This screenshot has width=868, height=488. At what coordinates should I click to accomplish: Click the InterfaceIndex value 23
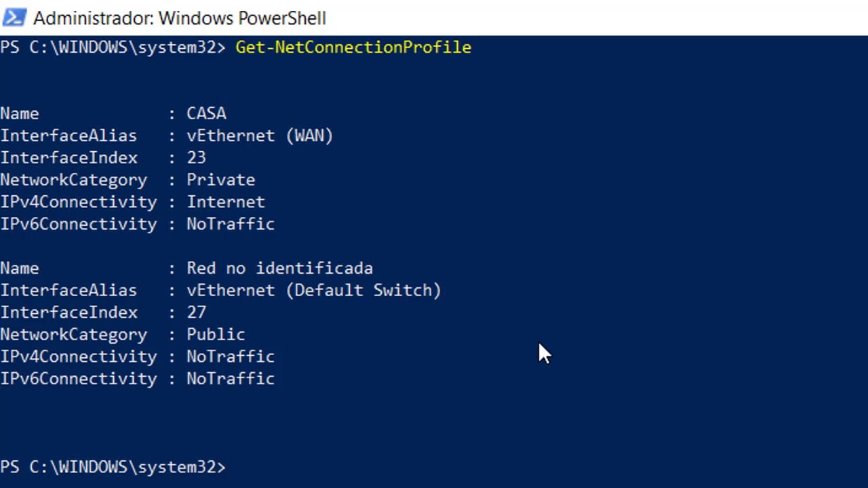click(196, 158)
